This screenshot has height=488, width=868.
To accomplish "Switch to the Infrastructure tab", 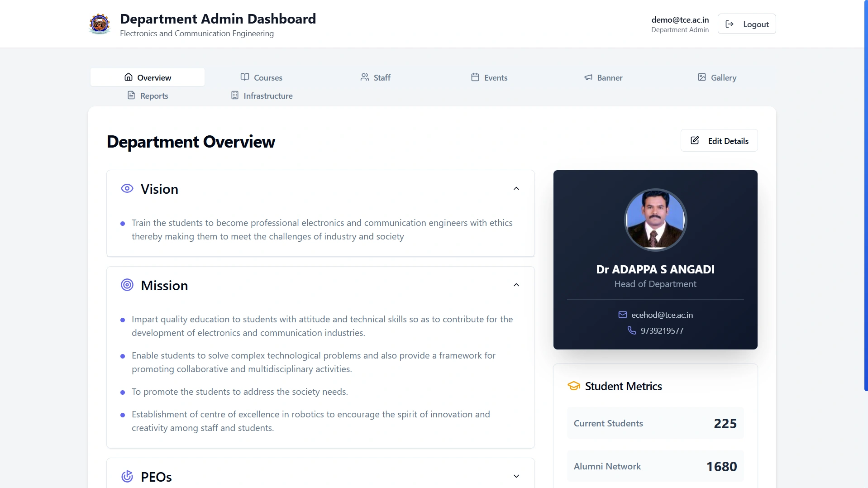I will 261,95.
